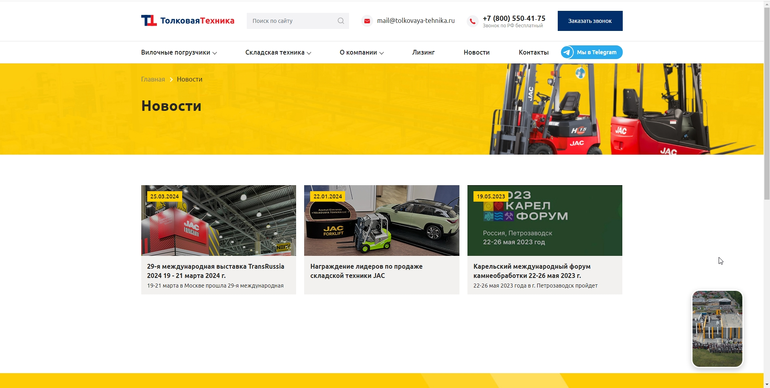Click the 'Заказать звонок' button
The width and height of the screenshot is (770, 388).
[590, 21]
